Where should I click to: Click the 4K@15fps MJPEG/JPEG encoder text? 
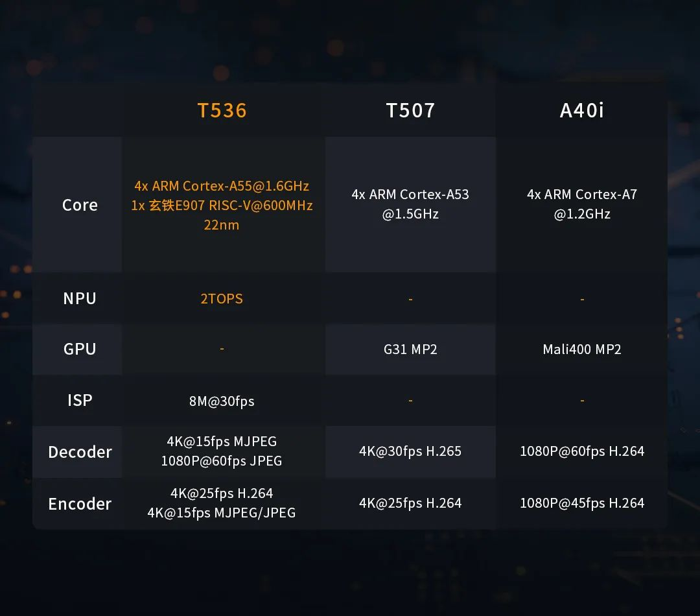(222, 513)
